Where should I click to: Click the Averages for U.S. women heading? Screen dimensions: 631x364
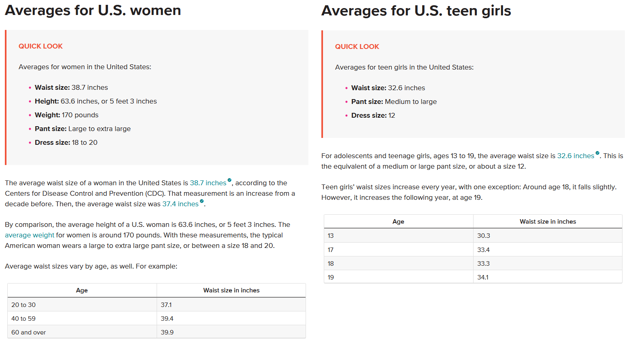click(93, 10)
